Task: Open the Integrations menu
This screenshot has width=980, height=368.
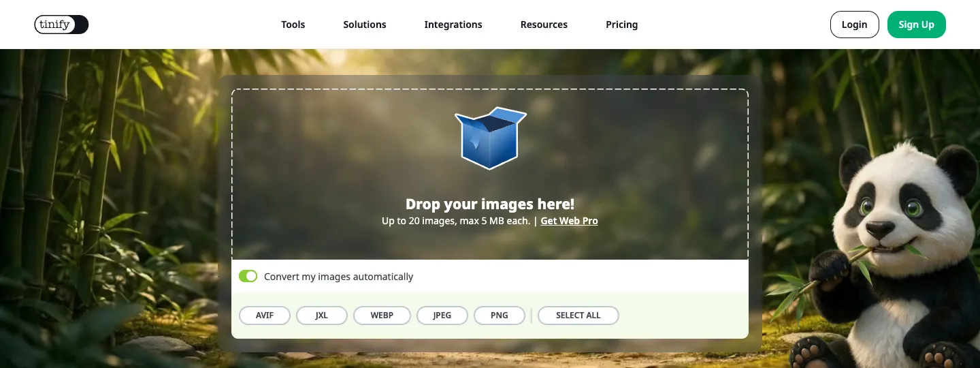Action: click(453, 25)
